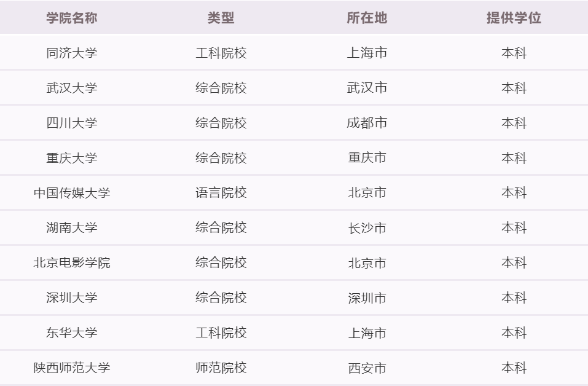Screen dimensions: 588x386
Task: Click the 武汉市 location cell
Action: click(x=367, y=88)
